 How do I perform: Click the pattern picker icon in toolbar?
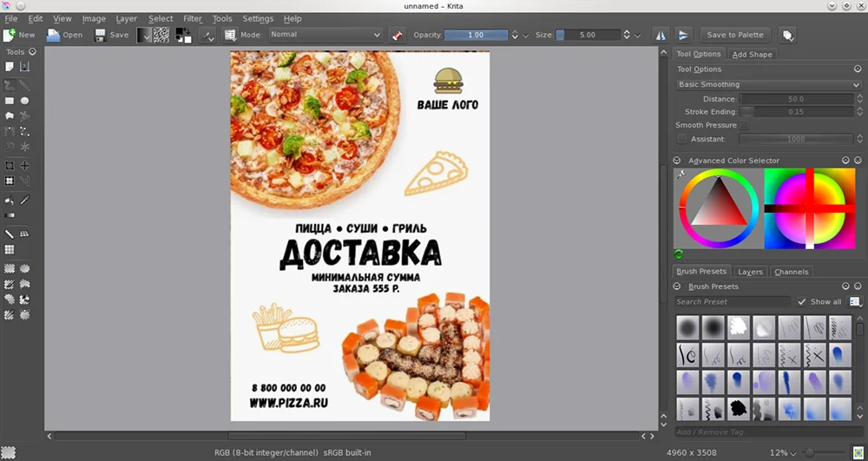coord(162,36)
